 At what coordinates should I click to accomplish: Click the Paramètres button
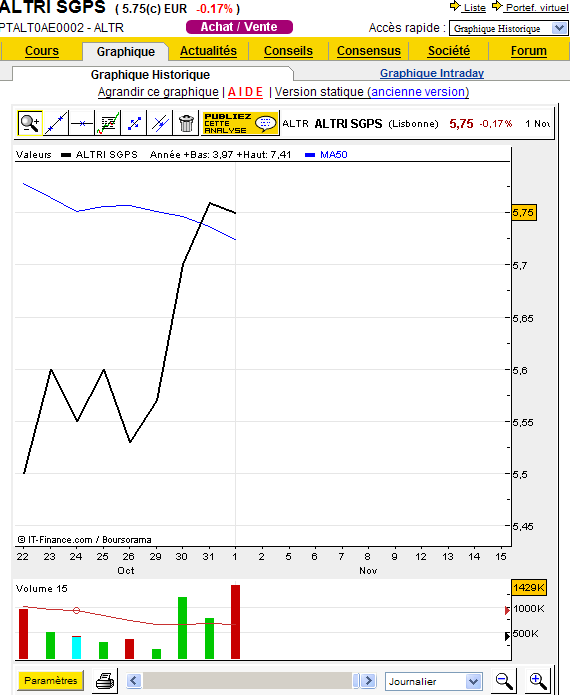tap(51, 680)
